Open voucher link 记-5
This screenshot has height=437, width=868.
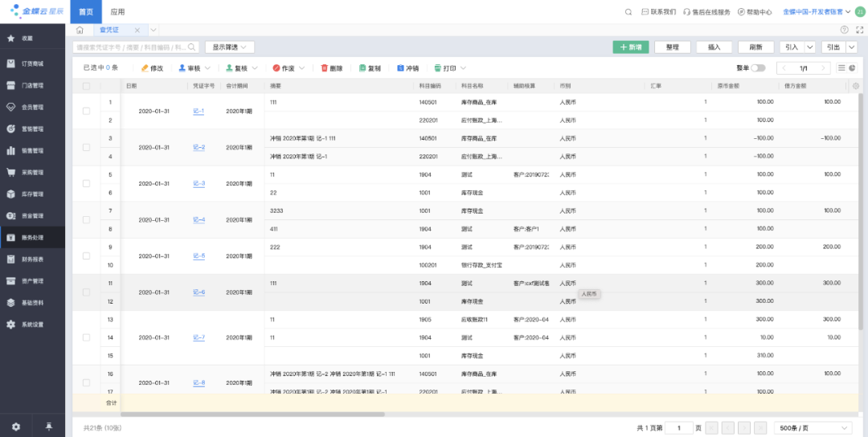[x=199, y=256]
